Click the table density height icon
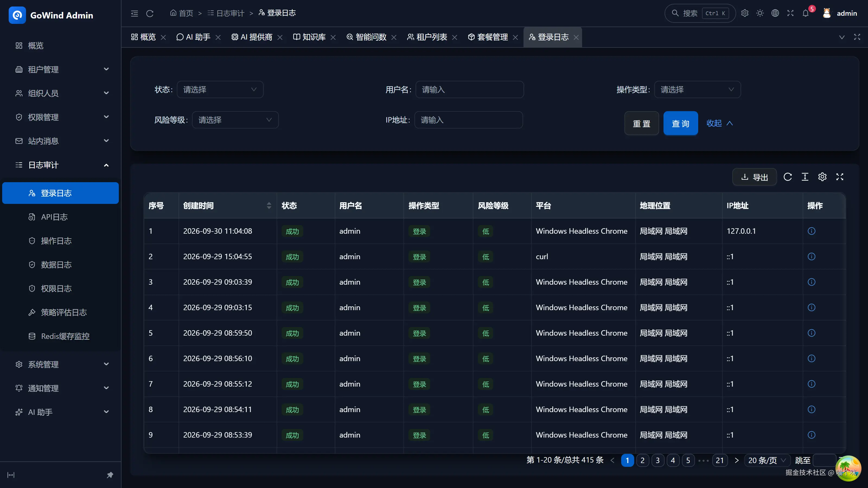868x488 pixels. tap(805, 177)
